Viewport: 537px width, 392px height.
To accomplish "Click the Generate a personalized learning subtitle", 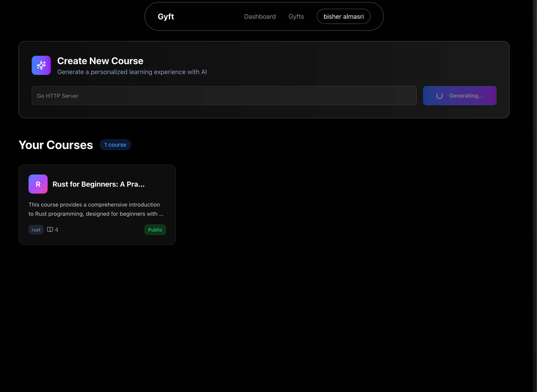I will point(132,72).
